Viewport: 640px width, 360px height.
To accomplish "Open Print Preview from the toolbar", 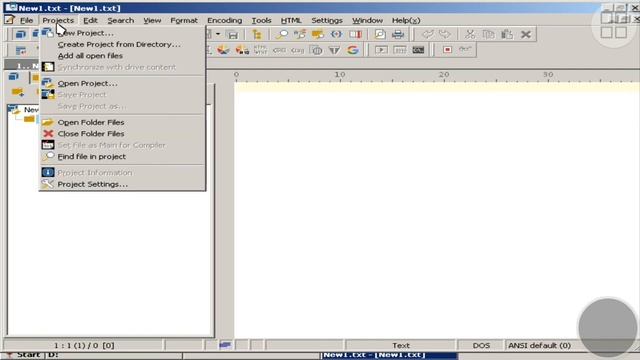I will tap(380, 34).
